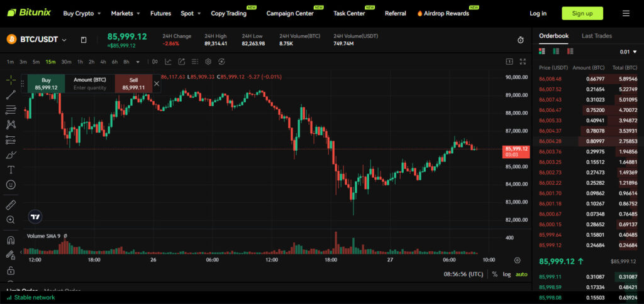Click ask price 86,008.48 in orderbook
644x304 pixels.
coord(550,79)
